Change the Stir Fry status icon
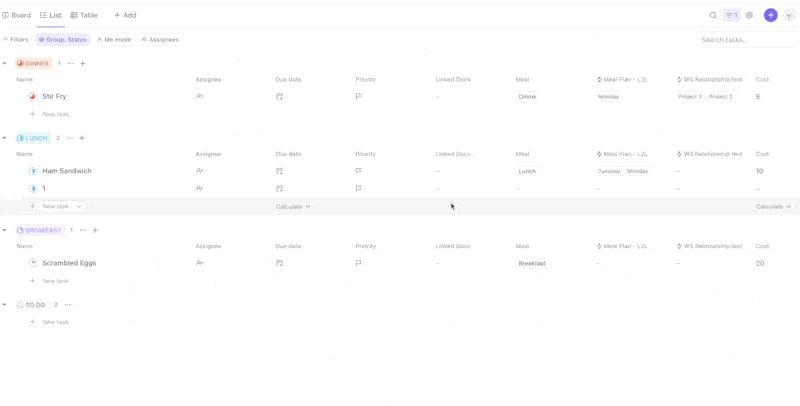800x406 pixels. coord(32,96)
